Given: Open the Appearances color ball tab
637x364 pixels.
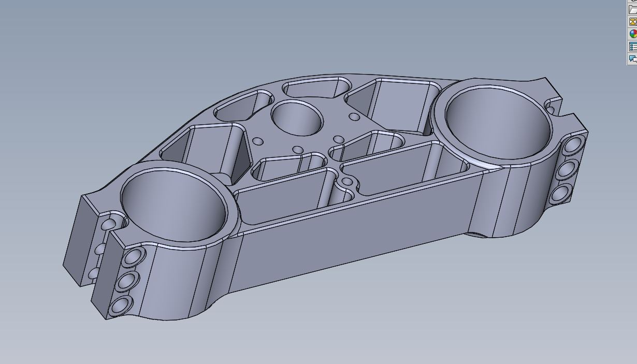Looking at the screenshot, I should [632, 34].
